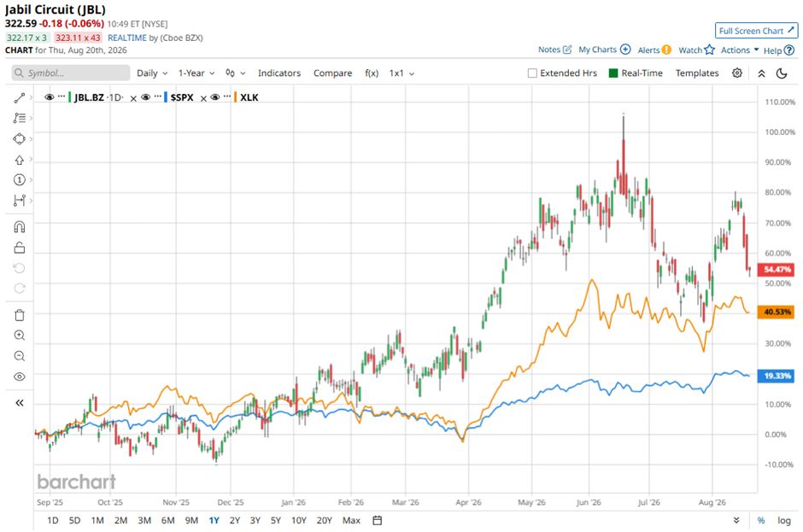Click the Alerts exclamation icon
Image resolution: width=803 pixels, height=532 pixels.
point(666,50)
